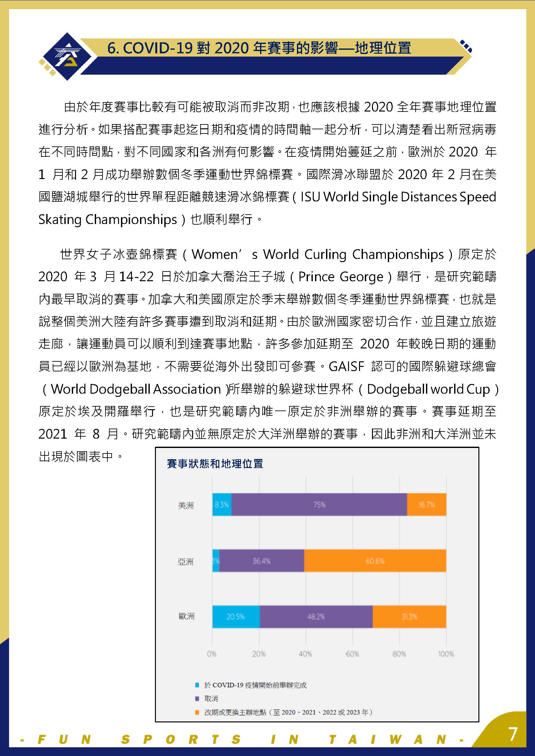The width and height of the screenshot is (535, 756).
Task: Click the page number 7
Action: coord(513,734)
